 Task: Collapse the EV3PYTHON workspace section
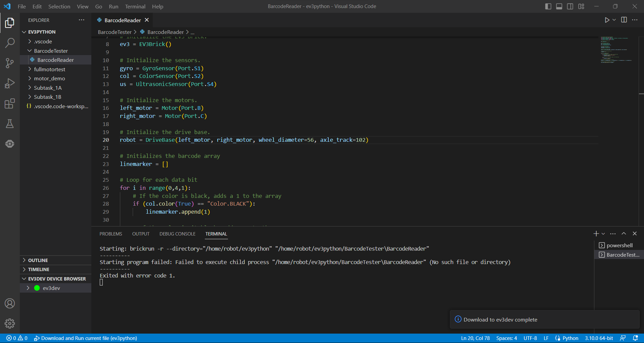55,32
